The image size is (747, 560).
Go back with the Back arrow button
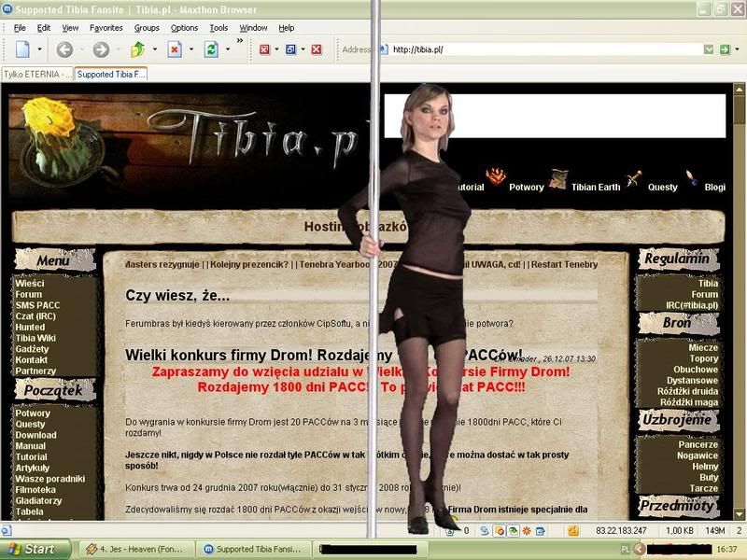point(64,49)
